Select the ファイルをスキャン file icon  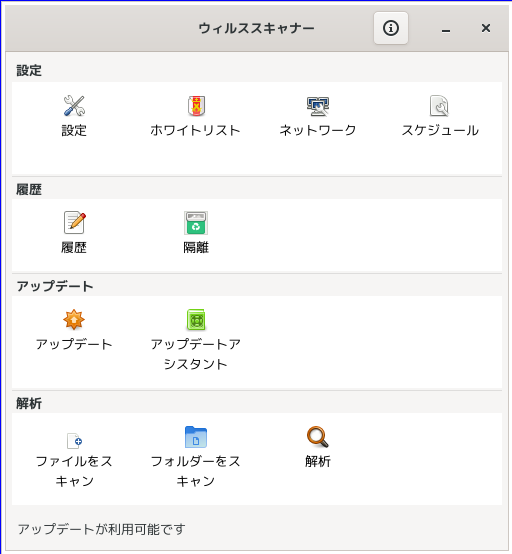[x=75, y=441]
